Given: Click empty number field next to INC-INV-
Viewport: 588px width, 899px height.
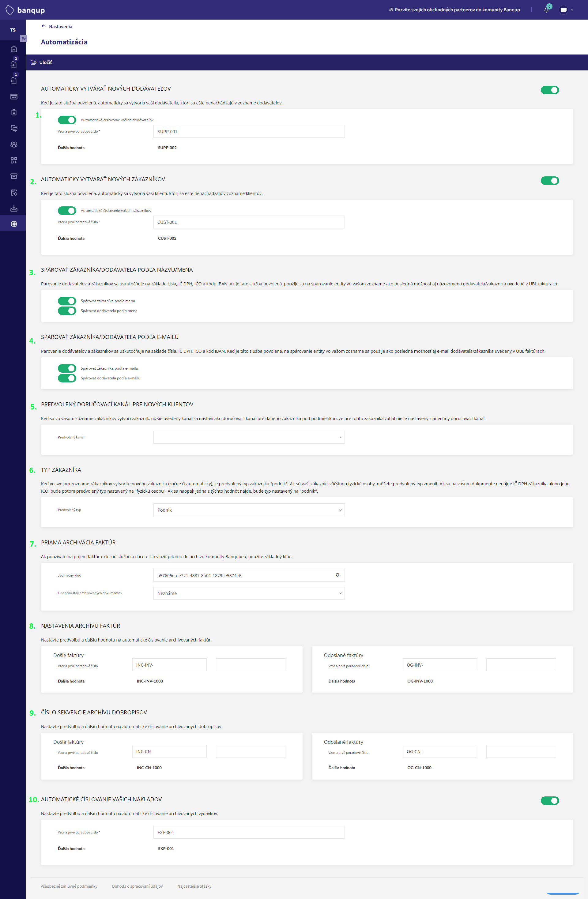Looking at the screenshot, I should coord(251,665).
